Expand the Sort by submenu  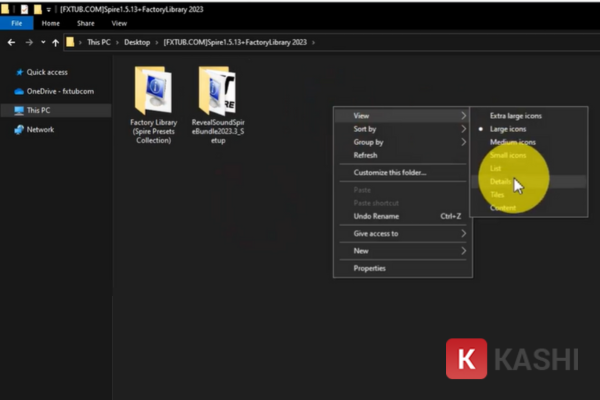[x=365, y=129]
